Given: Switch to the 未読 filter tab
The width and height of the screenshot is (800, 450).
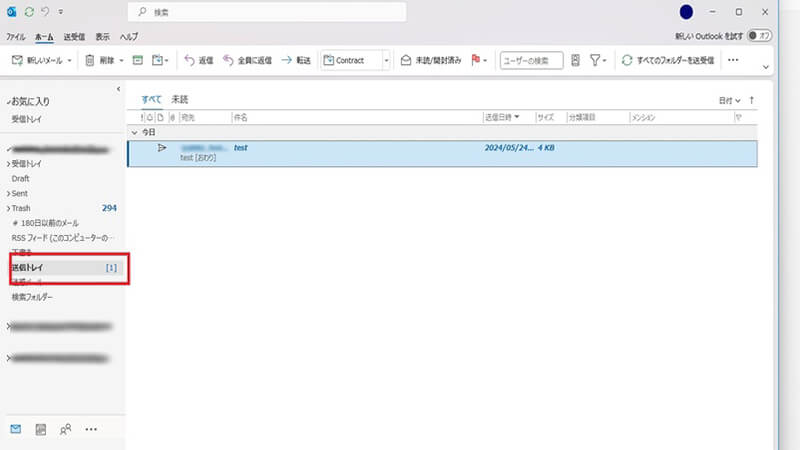Looking at the screenshot, I should click(x=179, y=100).
